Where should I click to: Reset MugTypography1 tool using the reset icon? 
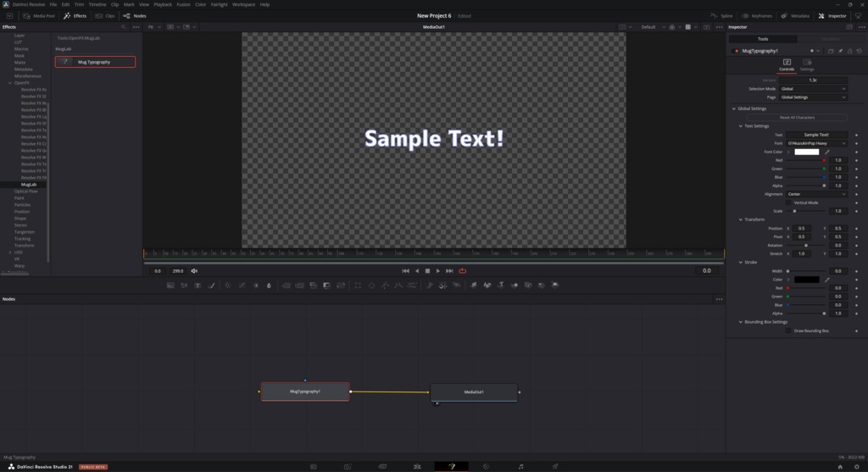pos(860,51)
